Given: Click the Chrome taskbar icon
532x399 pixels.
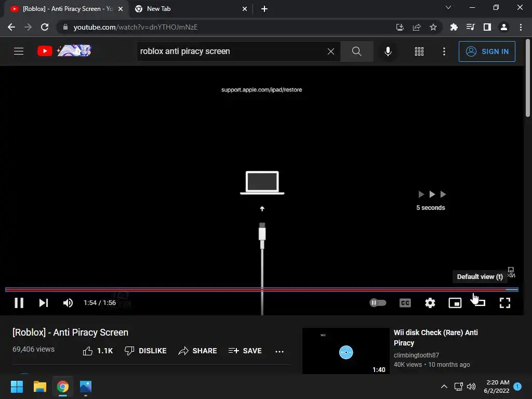Looking at the screenshot, I should point(62,387).
